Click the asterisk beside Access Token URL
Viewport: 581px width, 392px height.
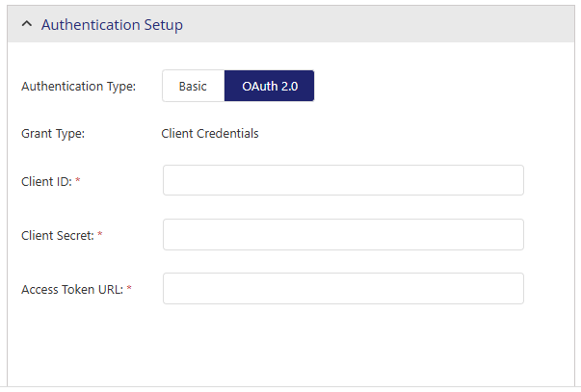[129, 289]
